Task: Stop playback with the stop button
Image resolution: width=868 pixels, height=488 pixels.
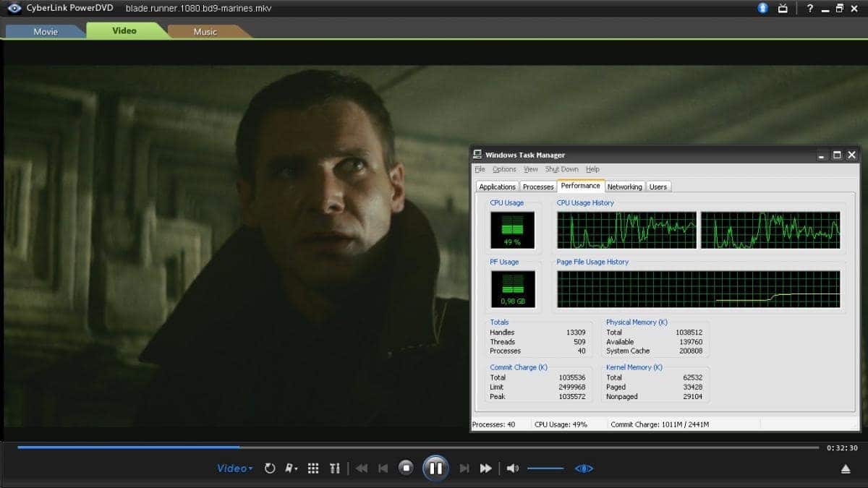Action: (407, 468)
